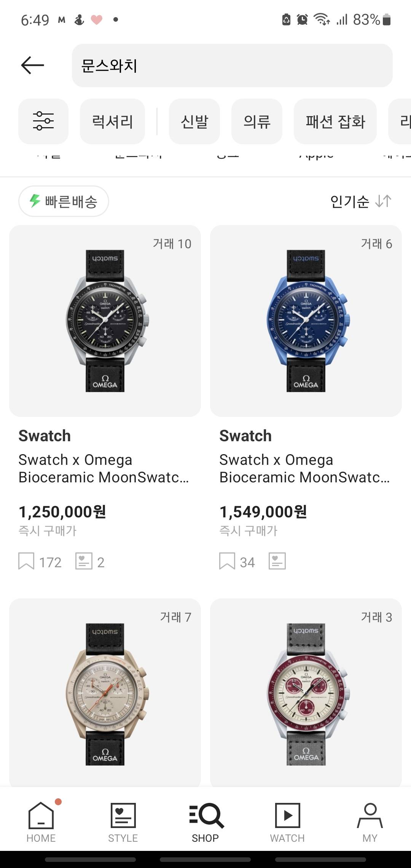Screen dimensions: 411x868
Task: Open the WATCH tab
Action: (287, 822)
